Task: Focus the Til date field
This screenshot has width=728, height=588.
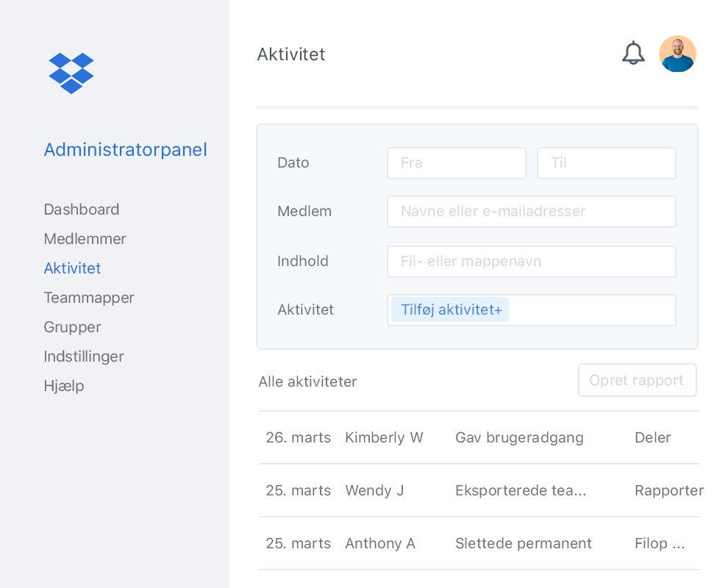Action: click(x=607, y=163)
